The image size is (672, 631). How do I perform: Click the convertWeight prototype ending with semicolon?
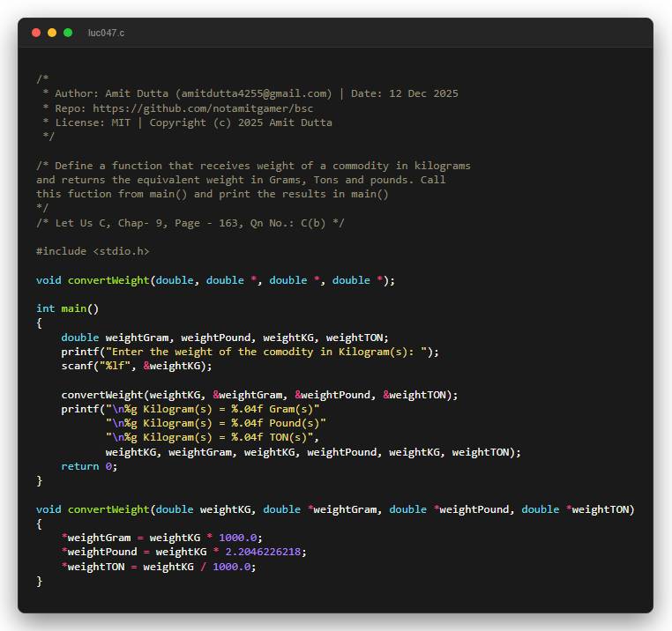215,280
